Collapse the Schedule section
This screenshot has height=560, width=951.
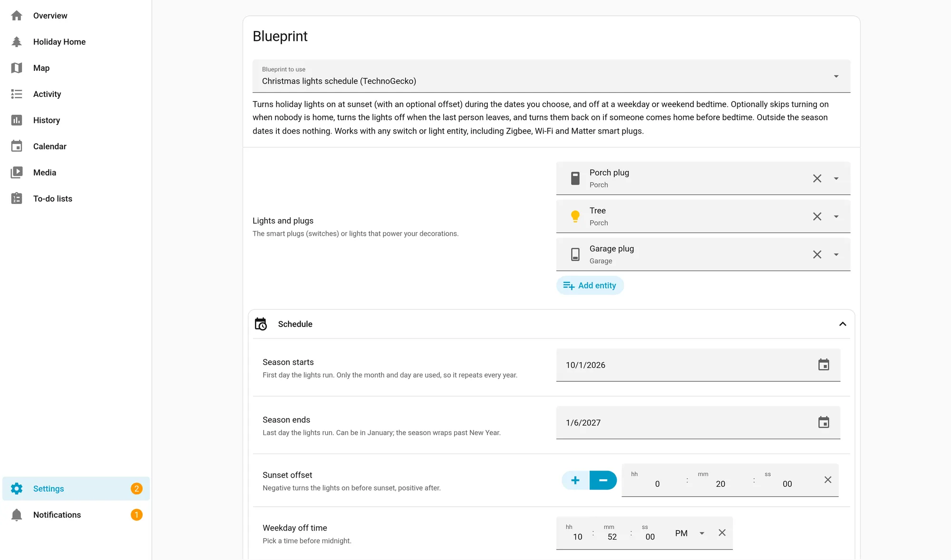click(843, 324)
